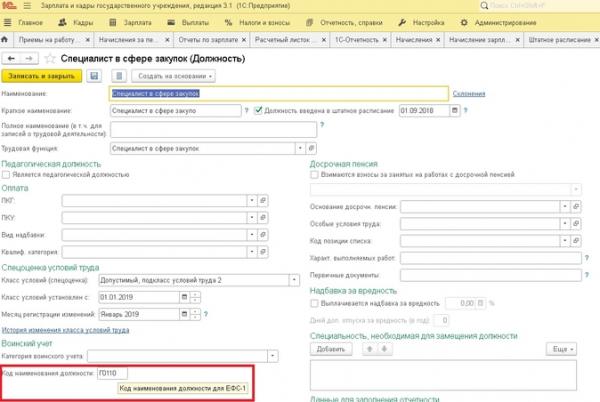This screenshot has height=402, width=600.
Task: Open the hamburger functions menu in title bar
Action: coord(27,6)
